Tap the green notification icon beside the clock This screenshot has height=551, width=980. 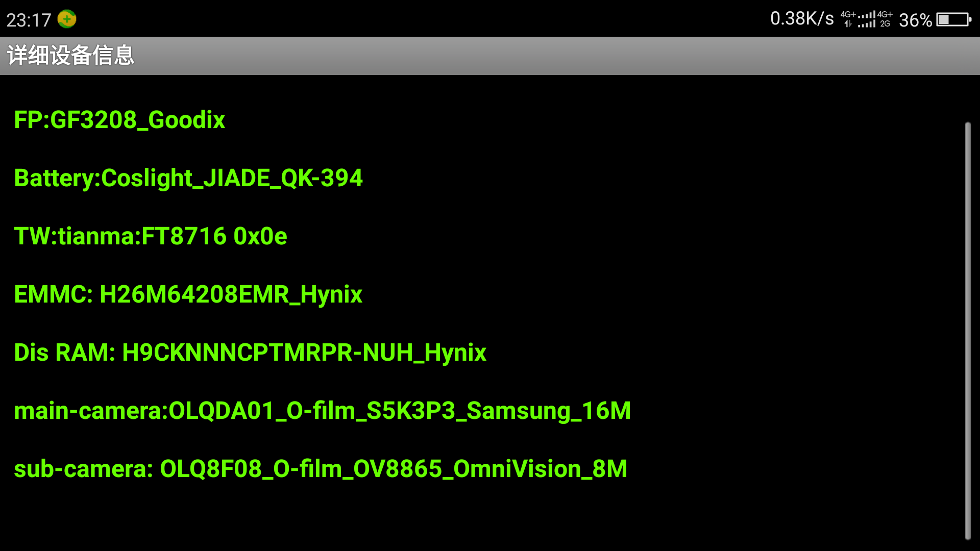tap(67, 19)
